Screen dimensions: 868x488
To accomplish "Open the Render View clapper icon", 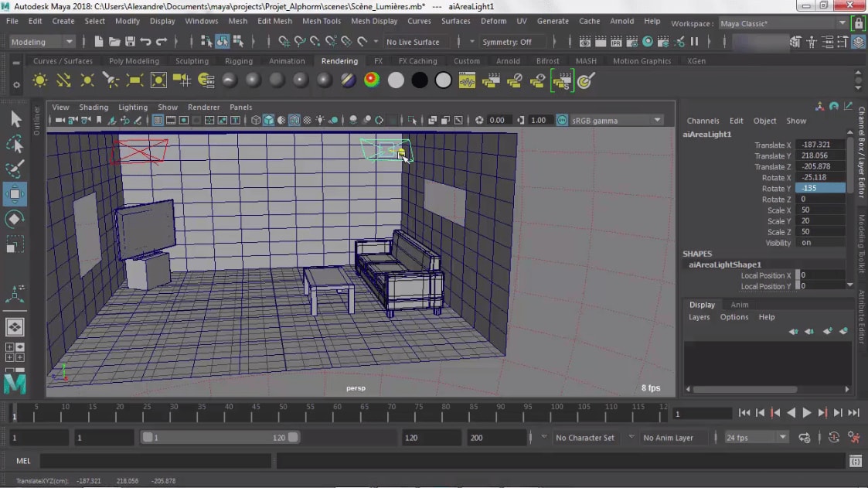I will pos(584,42).
